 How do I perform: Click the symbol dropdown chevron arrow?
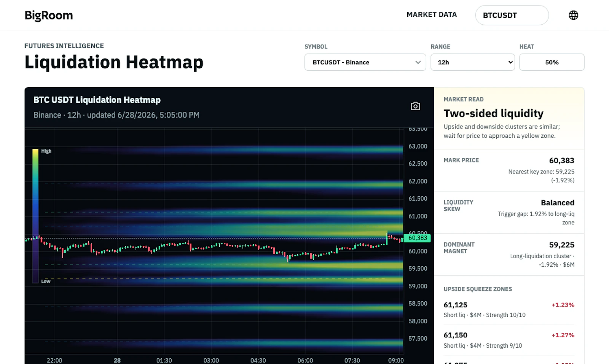click(x=418, y=62)
